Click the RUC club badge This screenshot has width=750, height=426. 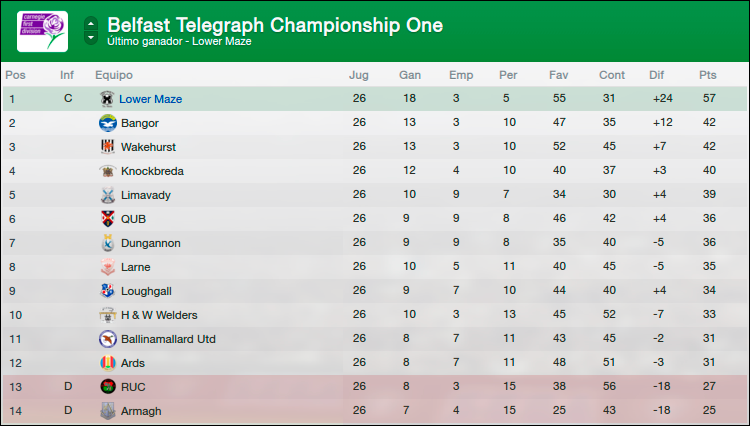pos(108,386)
